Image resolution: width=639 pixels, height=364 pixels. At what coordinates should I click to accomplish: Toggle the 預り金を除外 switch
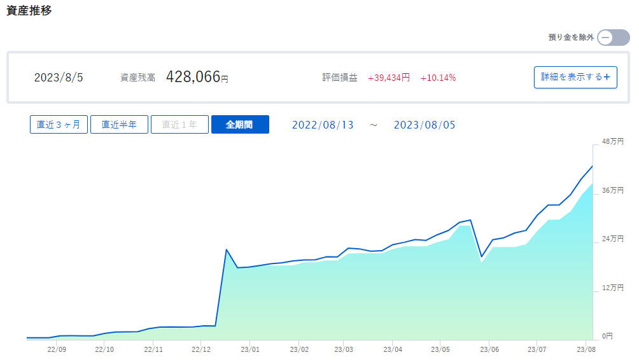point(613,38)
